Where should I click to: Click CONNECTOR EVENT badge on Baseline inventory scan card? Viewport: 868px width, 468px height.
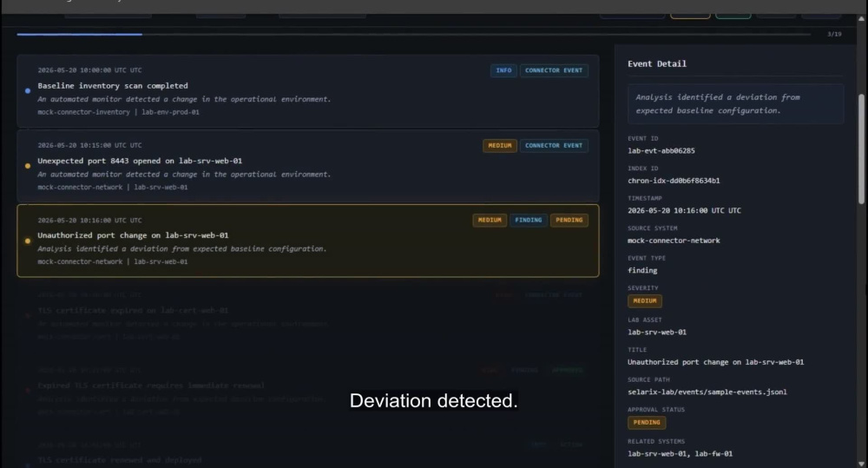click(554, 70)
